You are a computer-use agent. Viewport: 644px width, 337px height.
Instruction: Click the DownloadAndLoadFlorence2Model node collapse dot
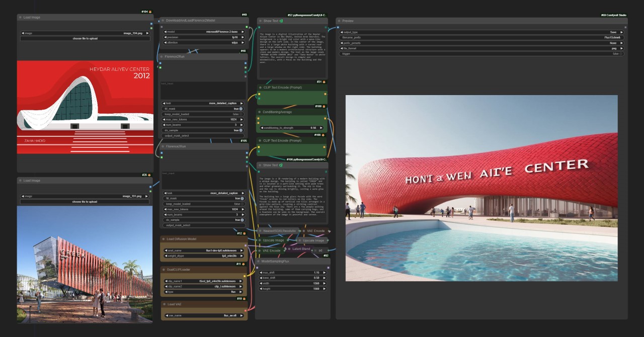coord(163,21)
